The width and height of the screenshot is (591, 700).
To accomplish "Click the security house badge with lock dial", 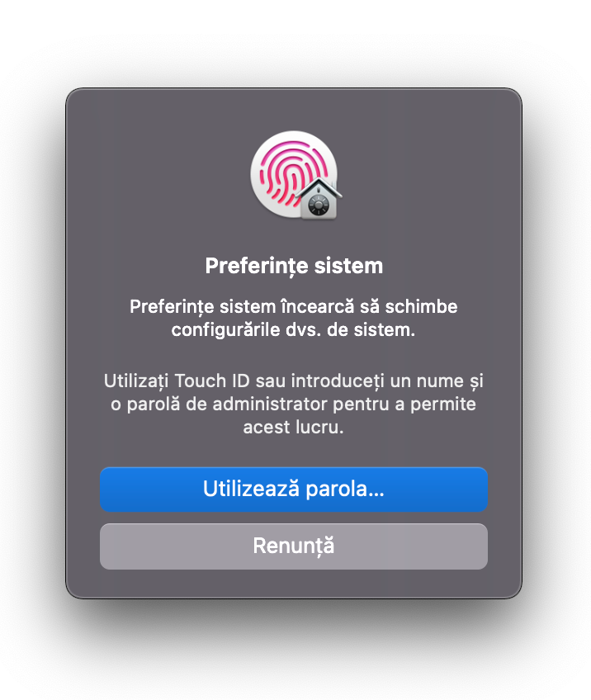I will coord(319,199).
